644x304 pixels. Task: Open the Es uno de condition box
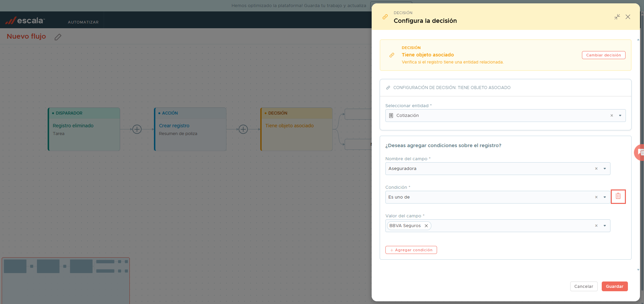[x=498, y=197]
